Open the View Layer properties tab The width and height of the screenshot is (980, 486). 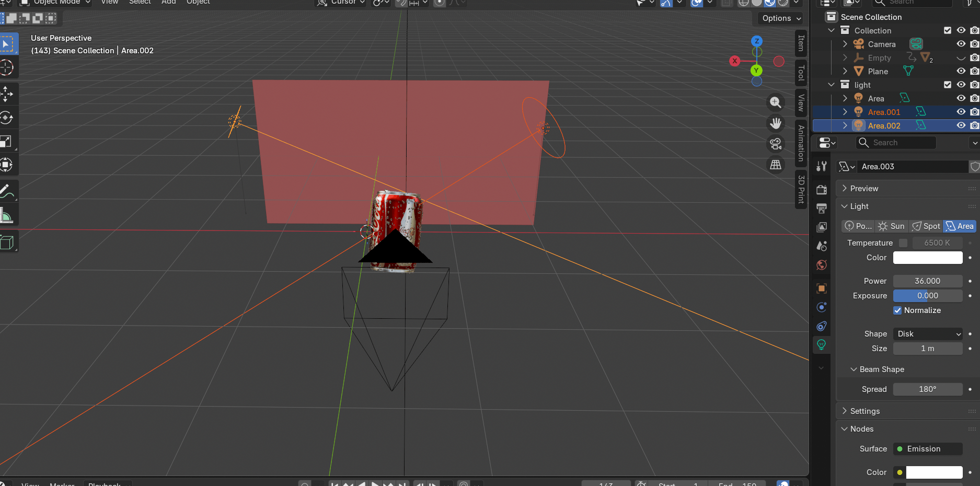822,227
